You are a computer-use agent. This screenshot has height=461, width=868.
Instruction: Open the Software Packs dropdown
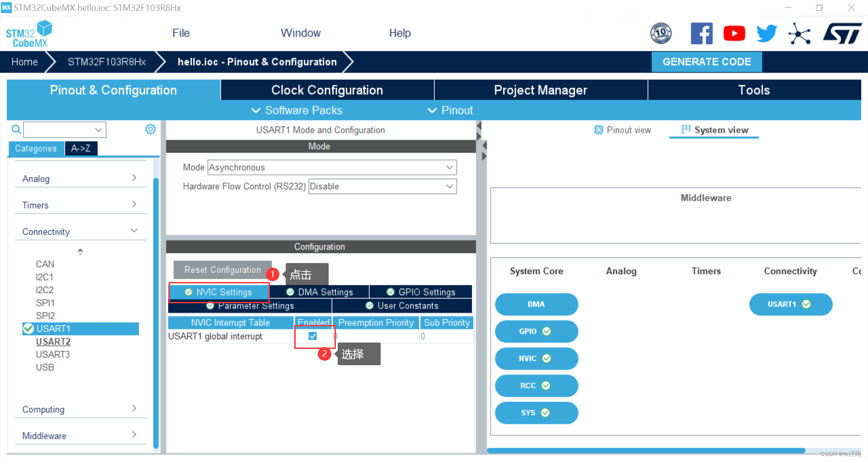297,110
